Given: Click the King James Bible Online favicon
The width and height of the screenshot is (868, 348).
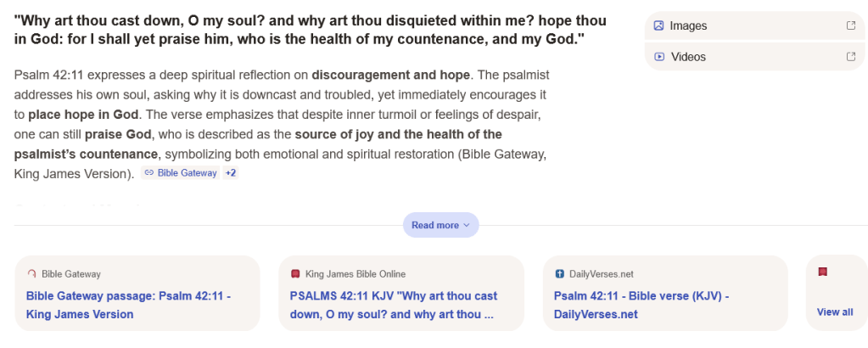Looking at the screenshot, I should click(295, 274).
